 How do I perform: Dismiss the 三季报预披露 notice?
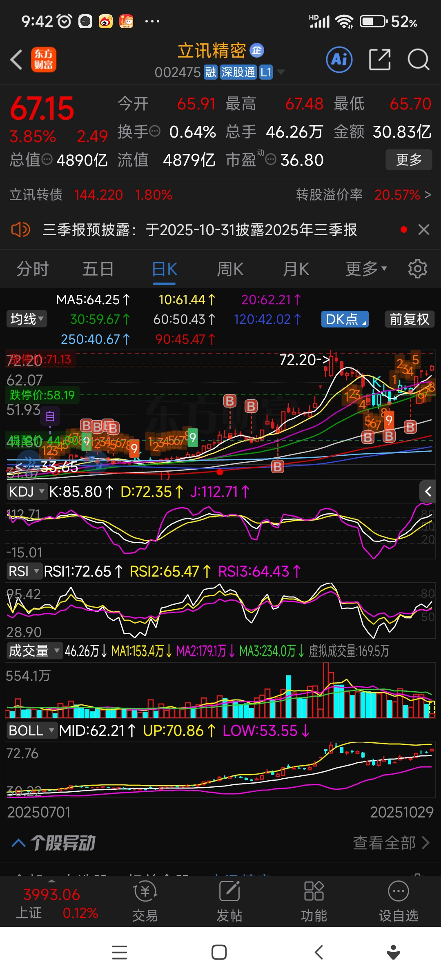424,229
